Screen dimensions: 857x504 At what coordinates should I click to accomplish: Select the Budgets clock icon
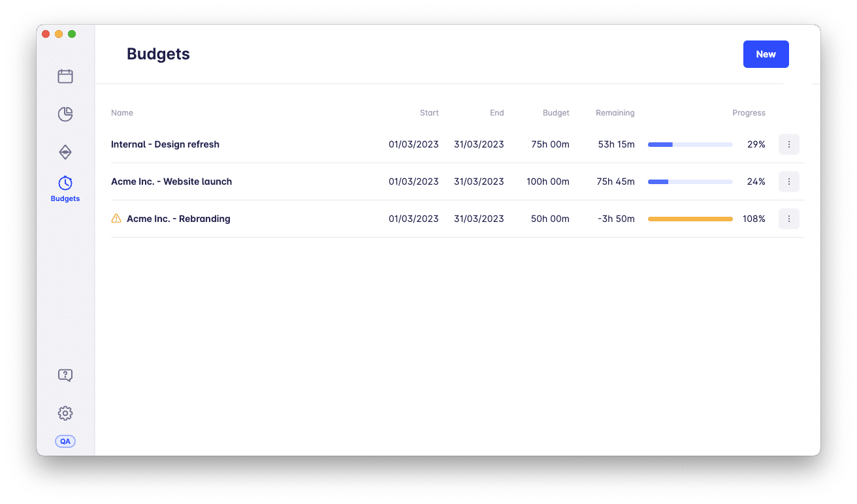[x=65, y=183]
